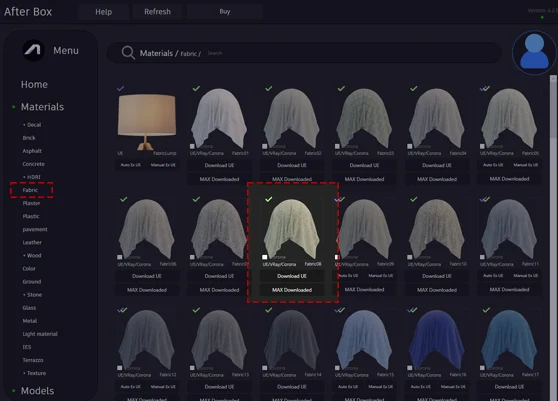
Task: Open the Terrazzo category
Action: click(33, 360)
